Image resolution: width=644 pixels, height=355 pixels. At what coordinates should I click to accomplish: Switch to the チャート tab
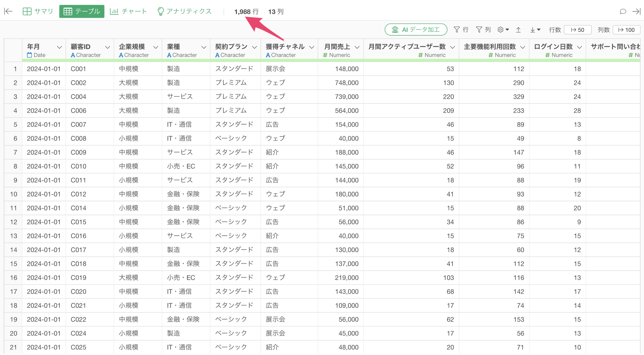[128, 11]
